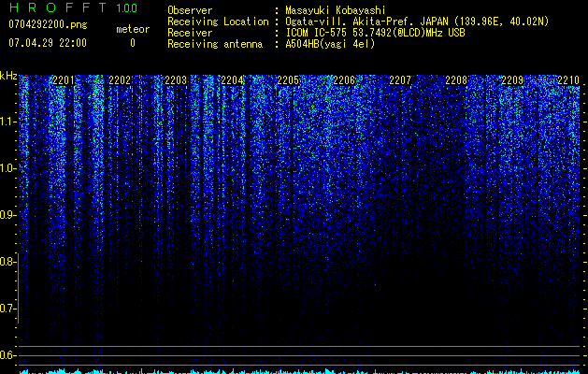
Task: Click the 0.7 frequency axis label
Action: 7,309
